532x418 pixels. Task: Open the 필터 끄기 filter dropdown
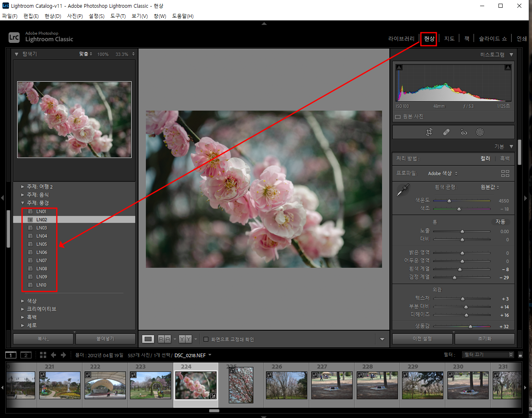pos(488,355)
